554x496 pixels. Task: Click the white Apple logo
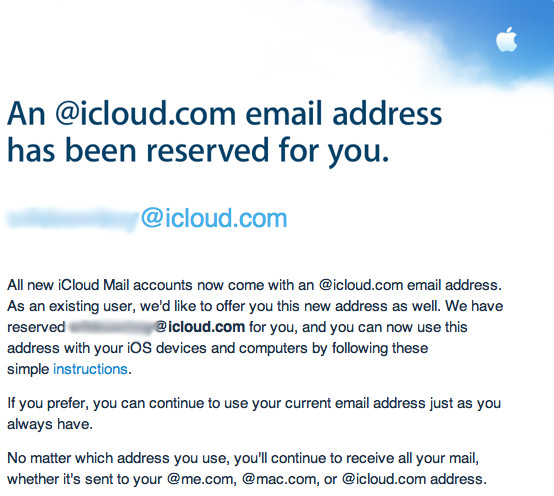(507, 40)
